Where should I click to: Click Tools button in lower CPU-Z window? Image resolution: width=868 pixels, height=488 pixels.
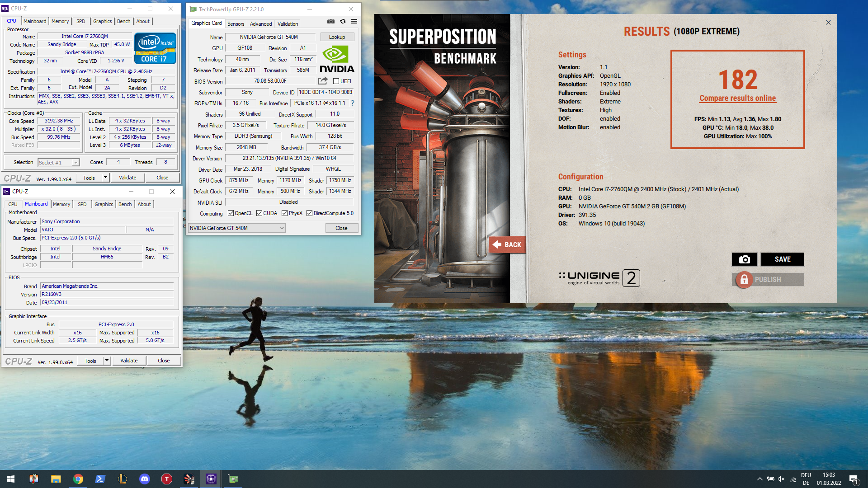(90, 361)
